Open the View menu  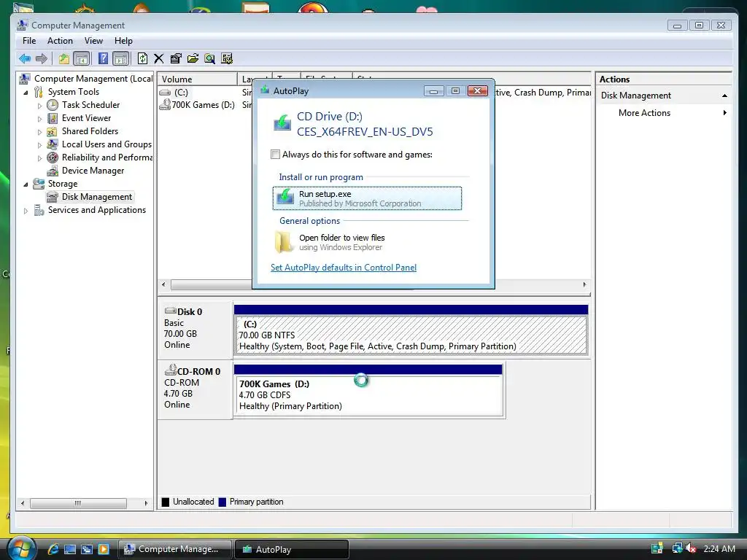click(x=93, y=41)
